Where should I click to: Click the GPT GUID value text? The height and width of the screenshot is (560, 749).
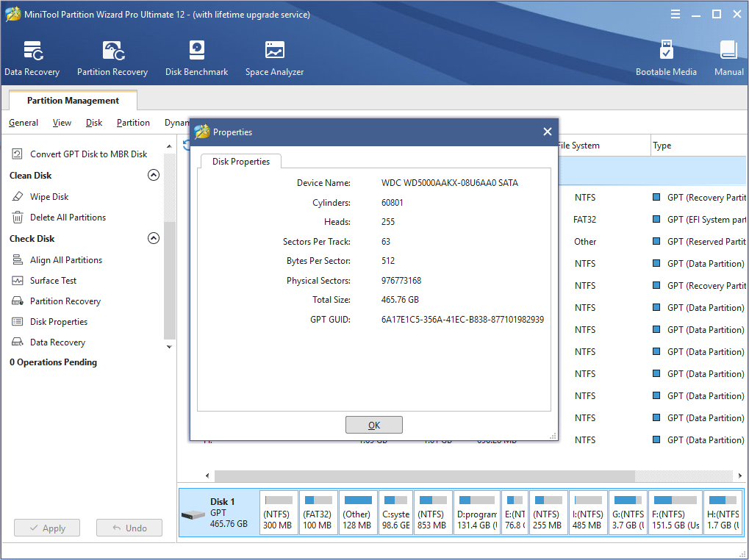(462, 320)
